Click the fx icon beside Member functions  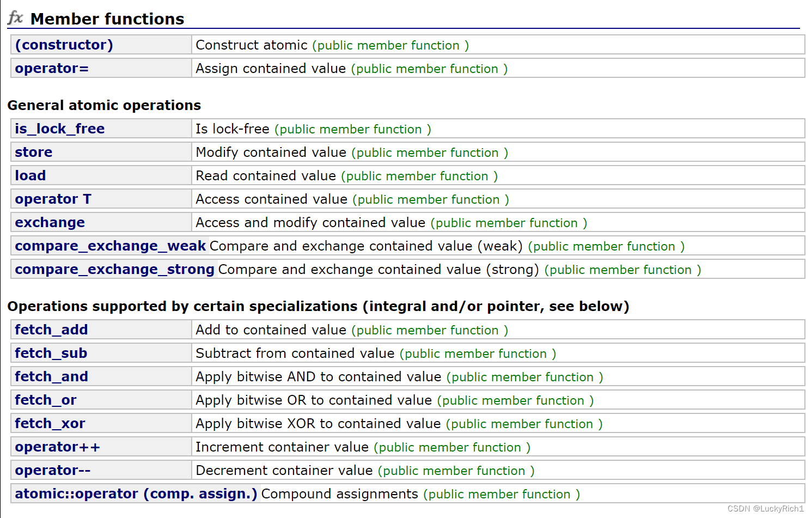15,18
